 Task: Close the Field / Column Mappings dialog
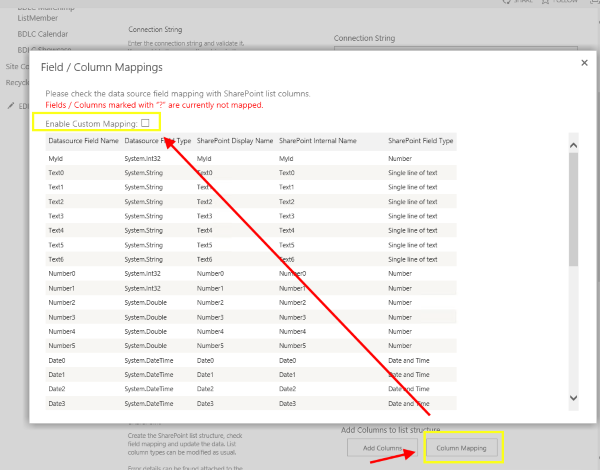coord(584,63)
